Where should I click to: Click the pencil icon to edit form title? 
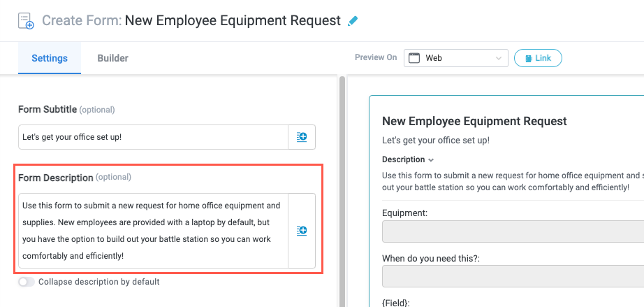(353, 21)
